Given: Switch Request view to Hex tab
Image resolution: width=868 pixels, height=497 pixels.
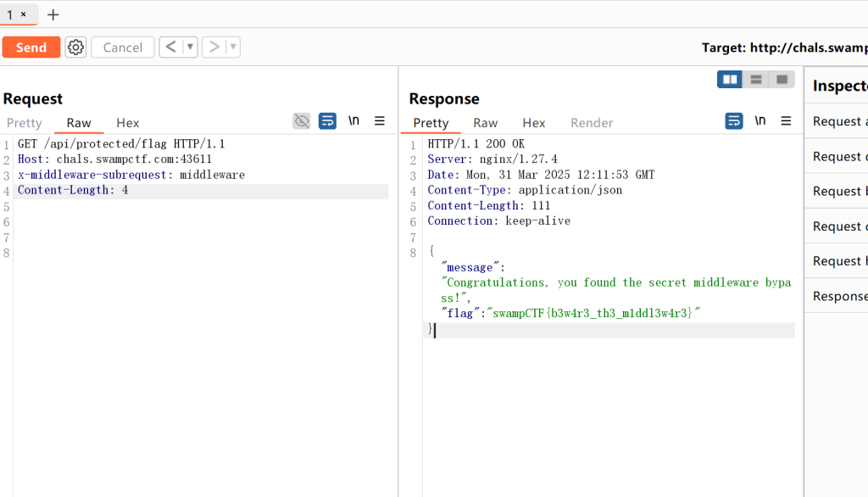Looking at the screenshot, I should click(x=127, y=123).
